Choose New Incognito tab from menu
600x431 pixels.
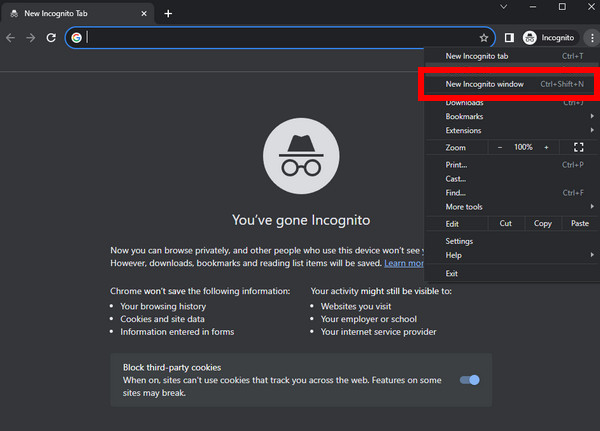tap(512, 56)
